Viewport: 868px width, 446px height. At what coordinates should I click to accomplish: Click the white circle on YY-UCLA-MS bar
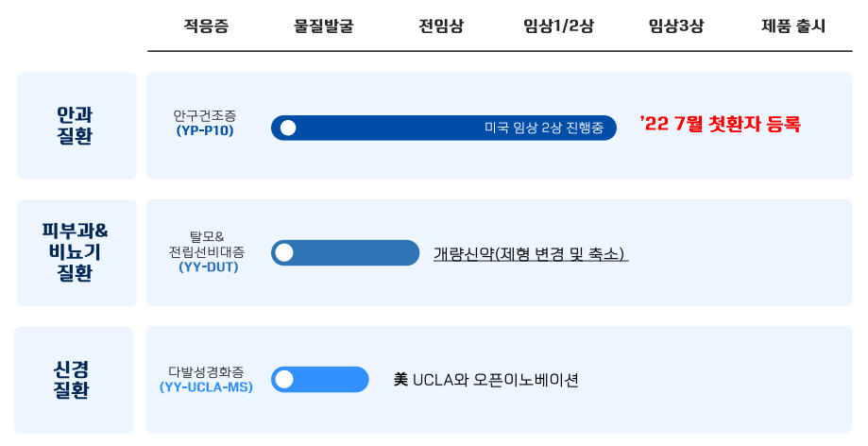click(284, 380)
